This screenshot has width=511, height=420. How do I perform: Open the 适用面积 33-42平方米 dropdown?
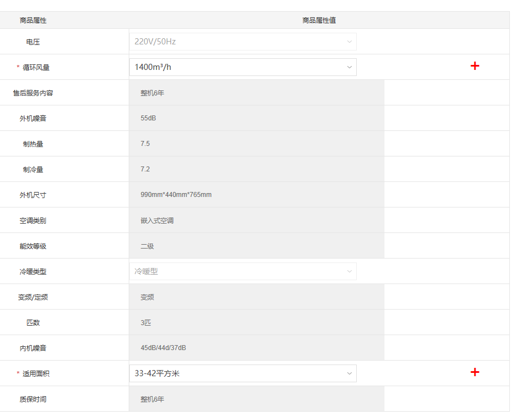click(243, 373)
